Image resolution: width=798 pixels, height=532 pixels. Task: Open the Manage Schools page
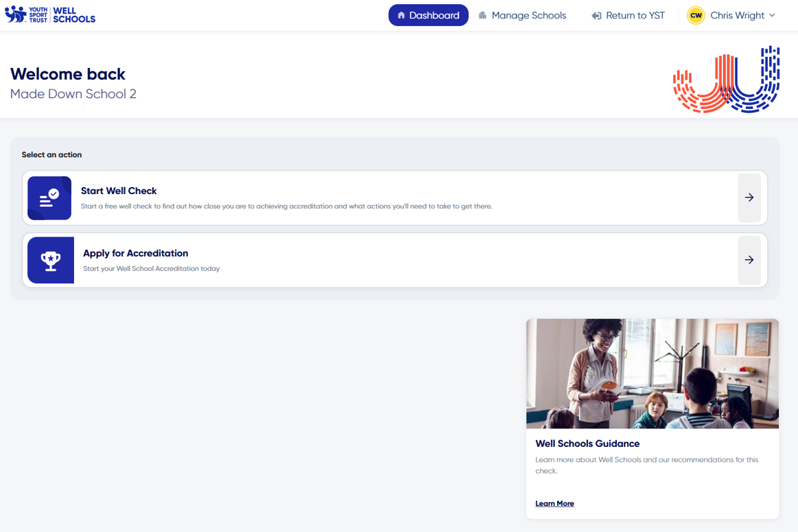click(x=528, y=14)
